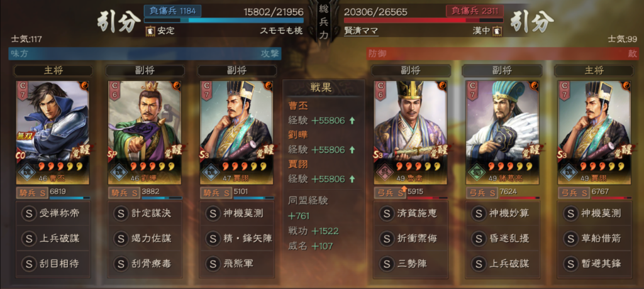This screenshot has height=289, width=644.
Task: Select skill 済貧施恵
Action: click(410, 214)
